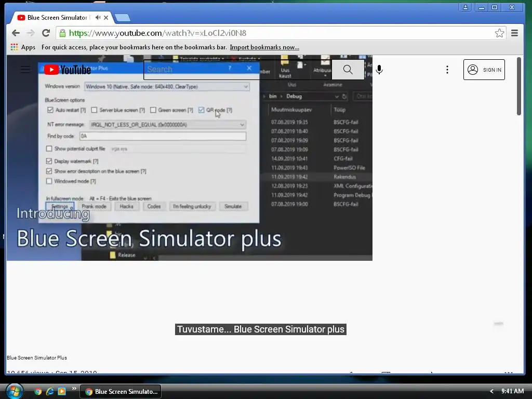Toggle Show potential culprit file checkbox

point(49,149)
